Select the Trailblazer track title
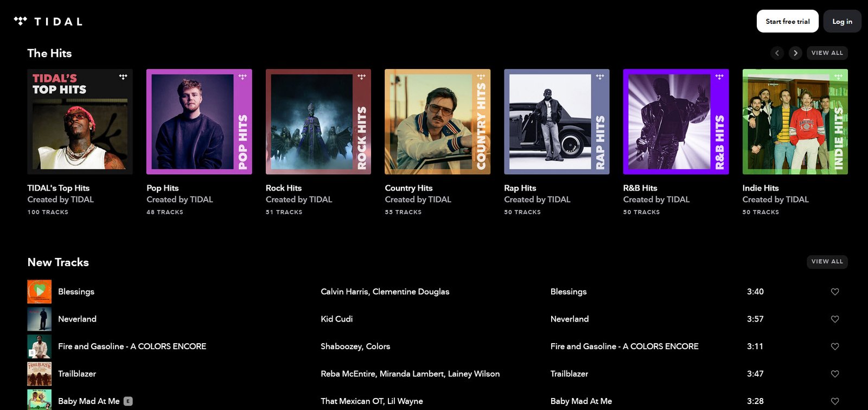The image size is (868, 410). pos(77,374)
